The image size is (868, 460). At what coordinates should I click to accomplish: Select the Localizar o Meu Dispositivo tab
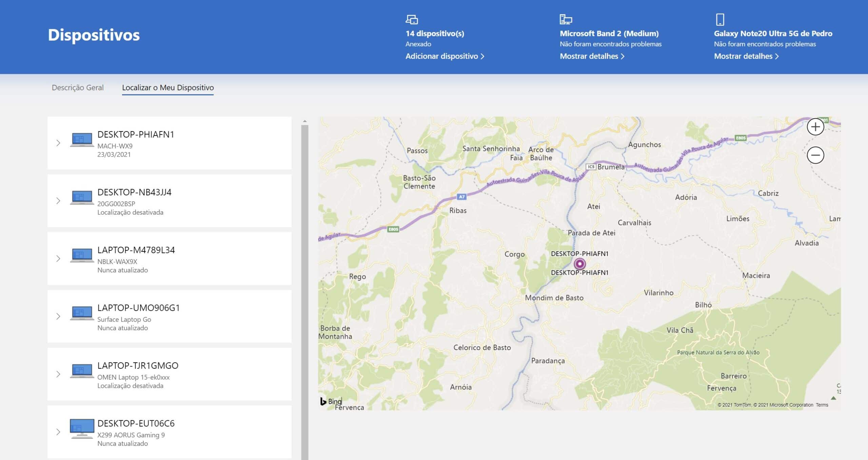point(168,87)
